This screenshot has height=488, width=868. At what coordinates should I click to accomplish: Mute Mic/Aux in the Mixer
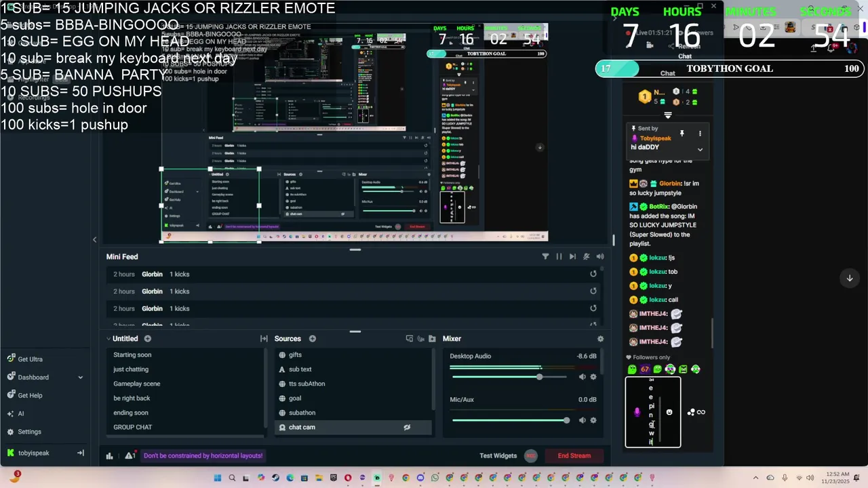(x=582, y=420)
